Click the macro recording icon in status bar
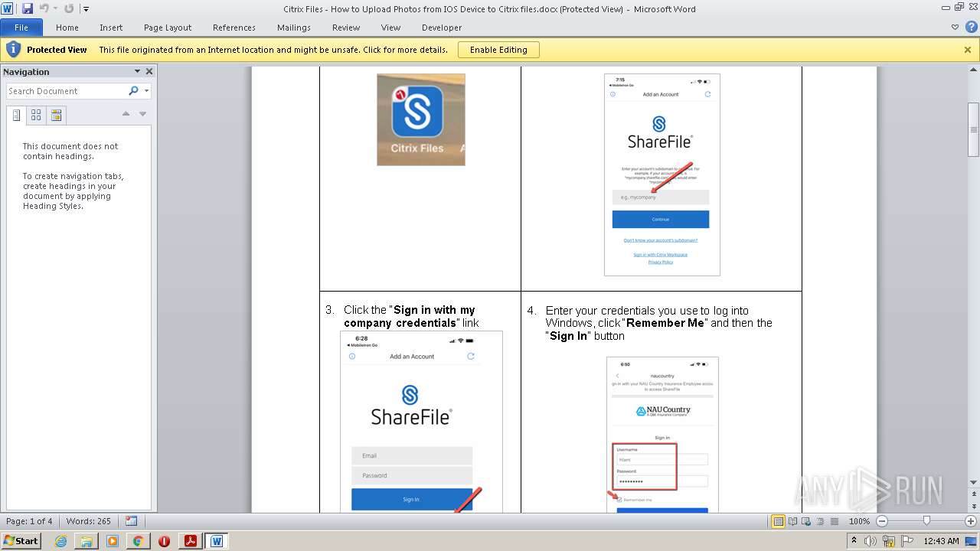The width and height of the screenshot is (980, 551). (132, 521)
